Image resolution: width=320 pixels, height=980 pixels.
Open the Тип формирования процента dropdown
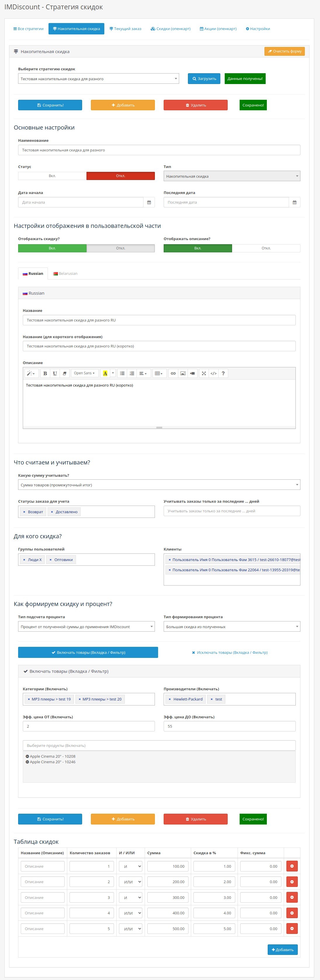pos(232,627)
